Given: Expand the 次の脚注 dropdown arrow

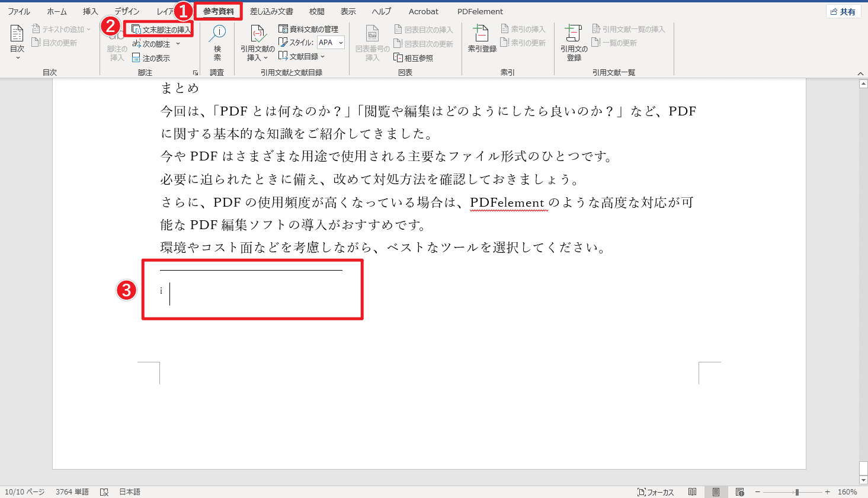Looking at the screenshot, I should [x=178, y=44].
